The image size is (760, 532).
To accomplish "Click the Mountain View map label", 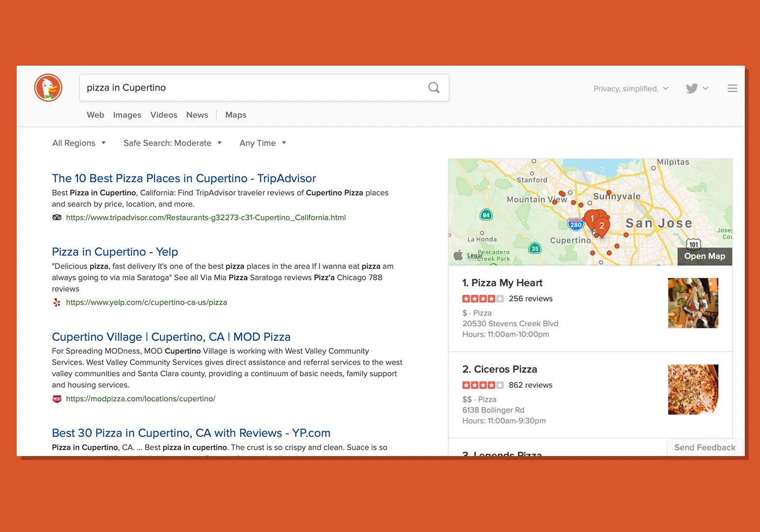I will 536,199.
